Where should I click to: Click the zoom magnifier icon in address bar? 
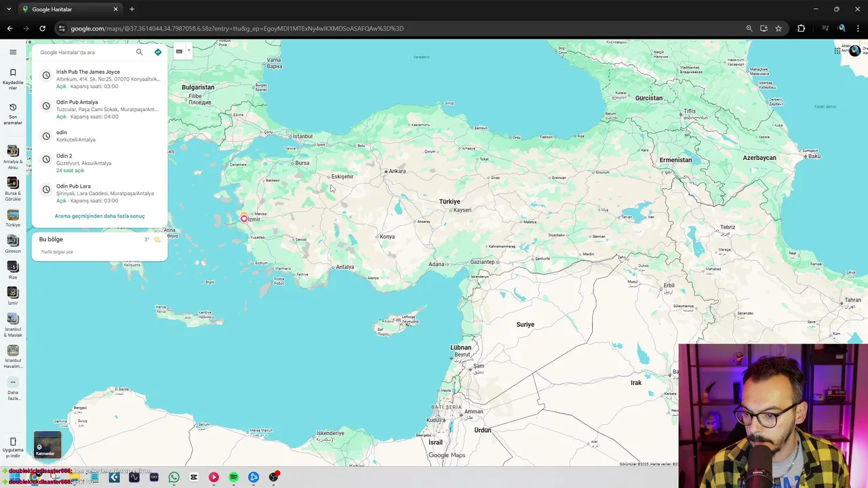(x=749, y=28)
